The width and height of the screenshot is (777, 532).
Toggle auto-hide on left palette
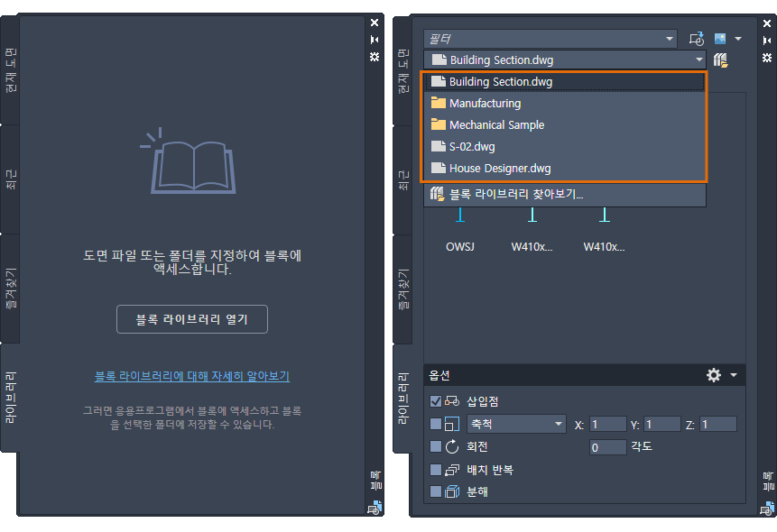point(375,40)
